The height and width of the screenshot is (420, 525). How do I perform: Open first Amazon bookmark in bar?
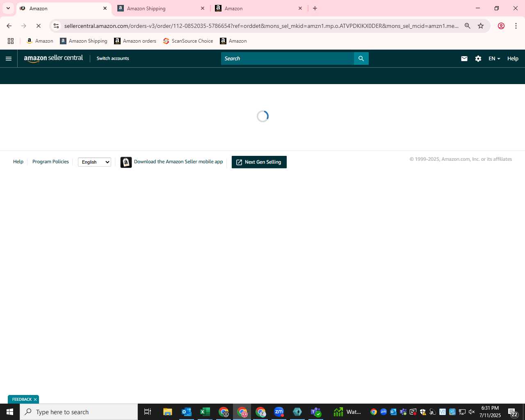[40, 41]
